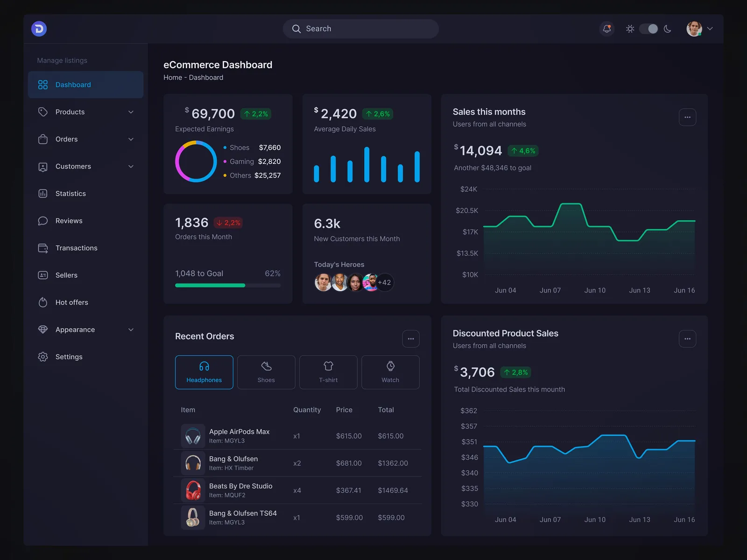Click the 6.3k new customers value
747x560 pixels.
coord(327,224)
